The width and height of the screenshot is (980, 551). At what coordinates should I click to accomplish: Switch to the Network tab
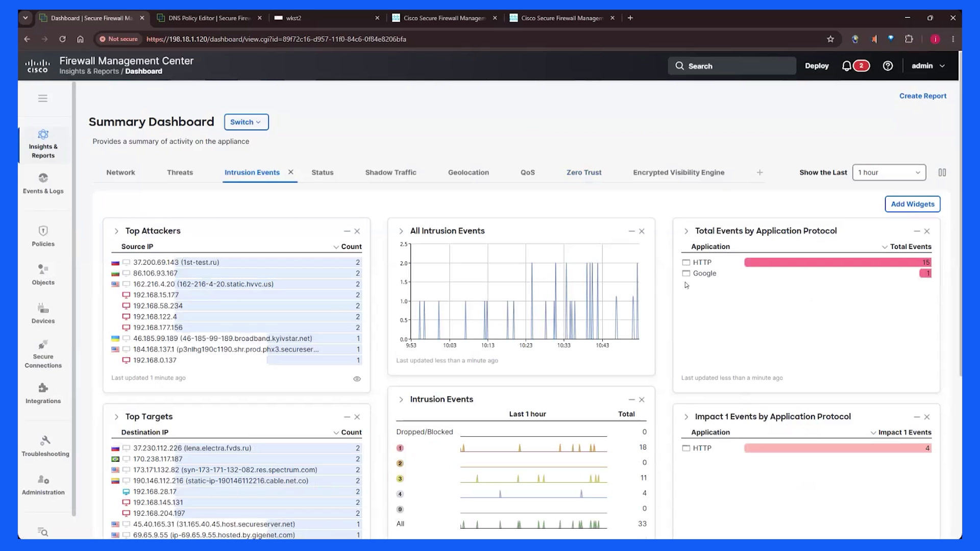tap(120, 172)
